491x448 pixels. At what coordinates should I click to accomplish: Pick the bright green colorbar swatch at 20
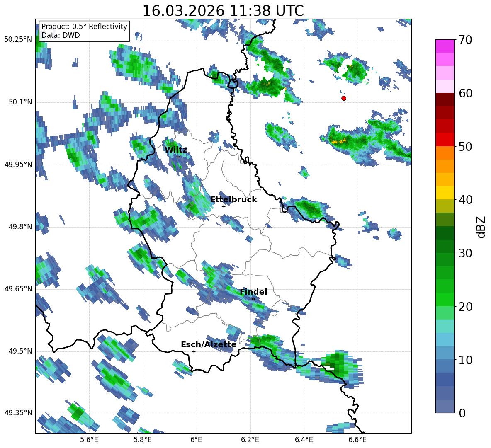pyautogui.click(x=445, y=299)
